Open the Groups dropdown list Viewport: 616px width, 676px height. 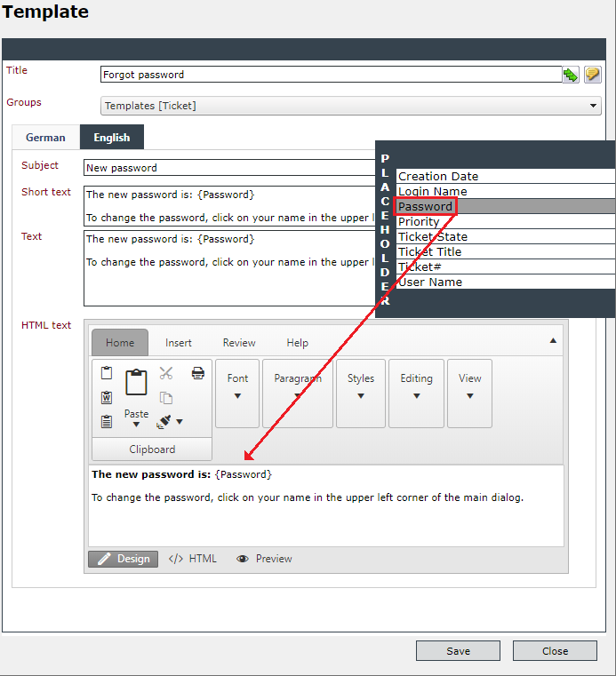tap(351, 106)
